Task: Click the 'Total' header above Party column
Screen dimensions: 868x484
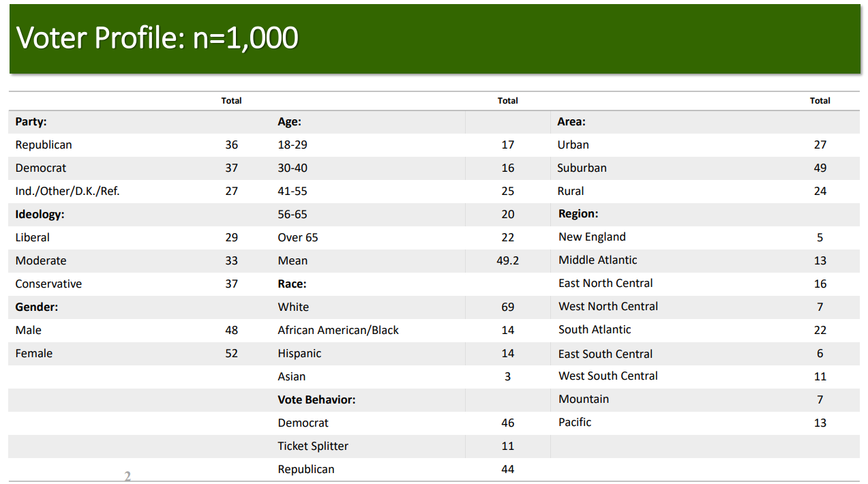Action: pos(232,101)
